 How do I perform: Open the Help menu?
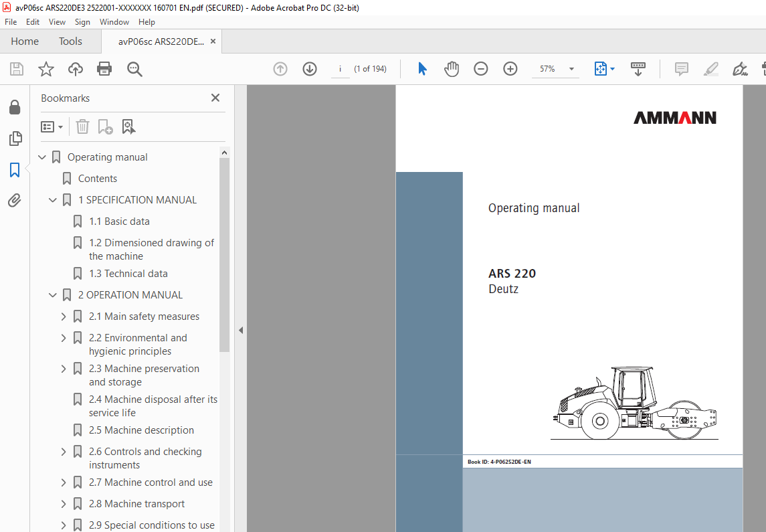coord(147,22)
